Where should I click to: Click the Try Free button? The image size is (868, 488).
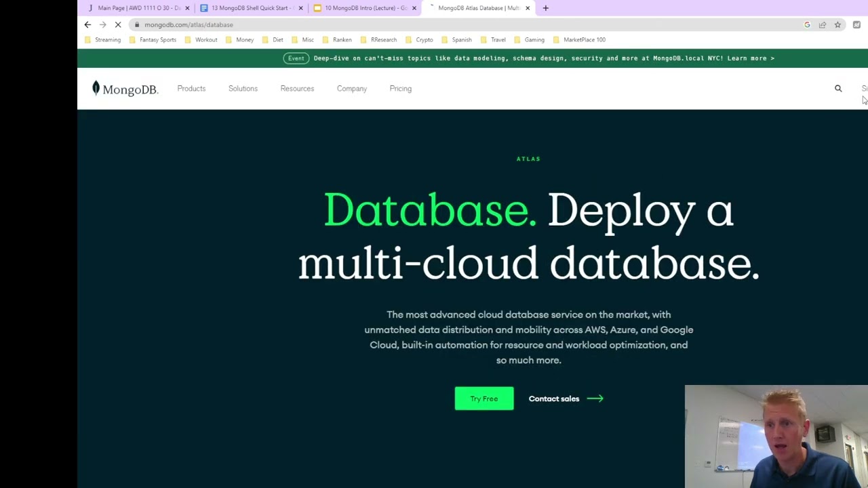tap(484, 399)
